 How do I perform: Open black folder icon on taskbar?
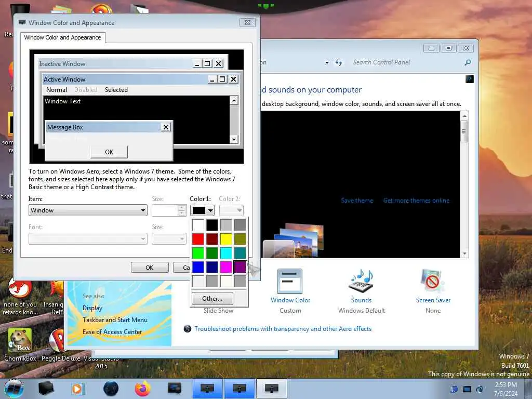(x=46, y=389)
